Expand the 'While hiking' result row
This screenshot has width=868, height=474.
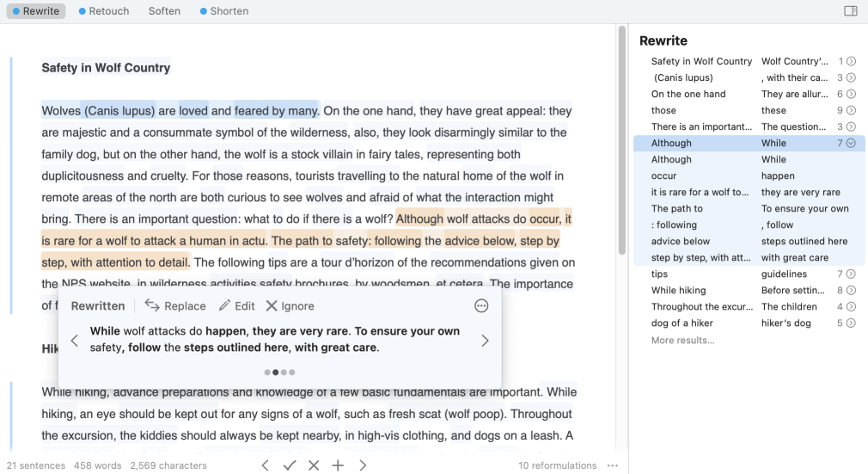coord(851,291)
